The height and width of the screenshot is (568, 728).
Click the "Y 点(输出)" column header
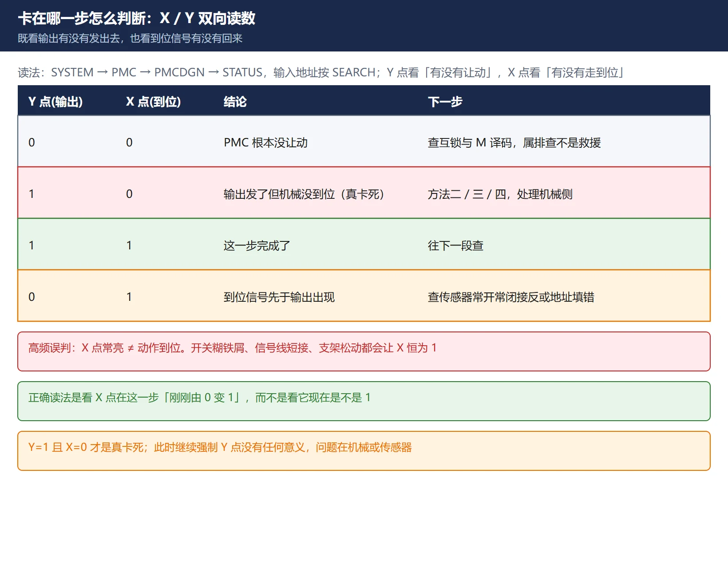coord(55,102)
